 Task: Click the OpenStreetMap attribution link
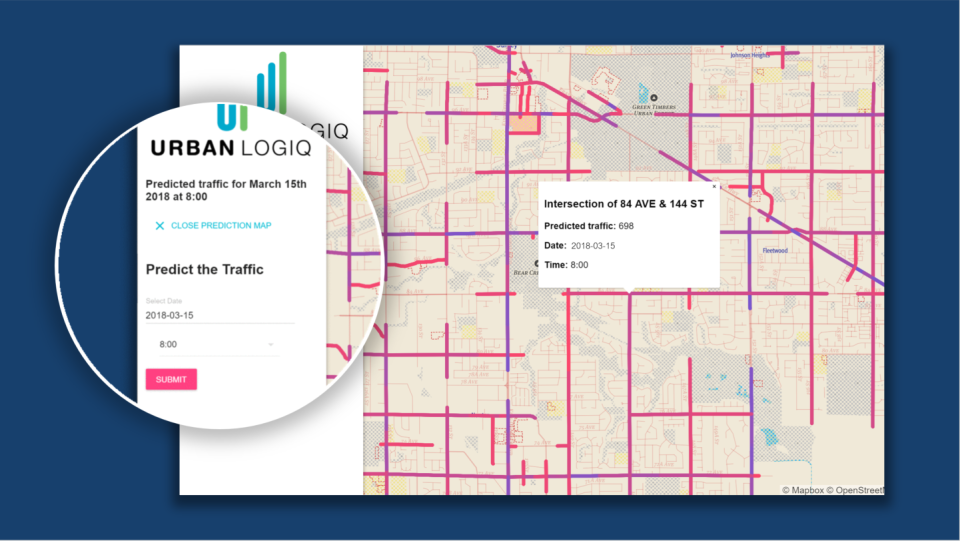click(x=855, y=490)
